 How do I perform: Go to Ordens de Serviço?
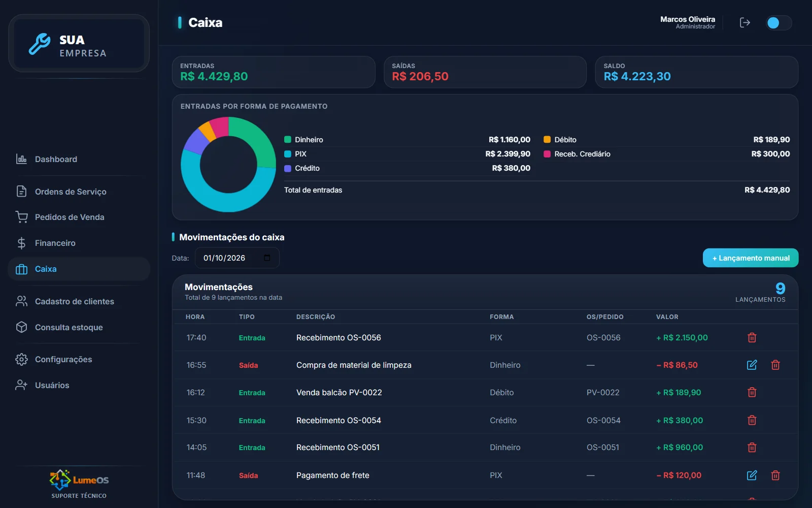[79, 192]
